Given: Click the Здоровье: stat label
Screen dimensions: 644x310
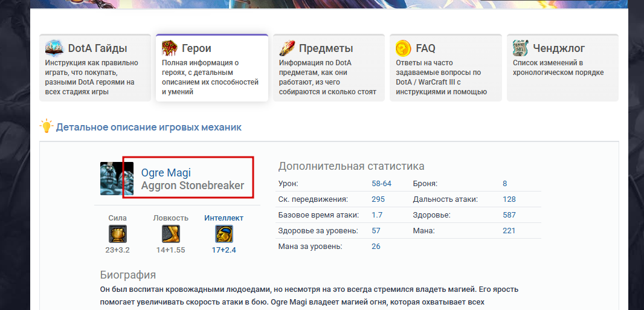Looking at the screenshot, I should [x=432, y=215].
